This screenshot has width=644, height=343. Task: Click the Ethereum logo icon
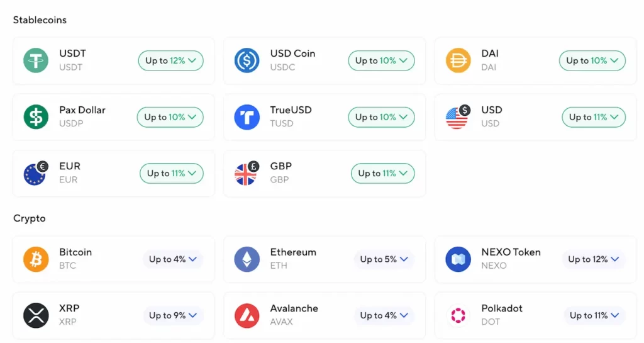click(247, 259)
